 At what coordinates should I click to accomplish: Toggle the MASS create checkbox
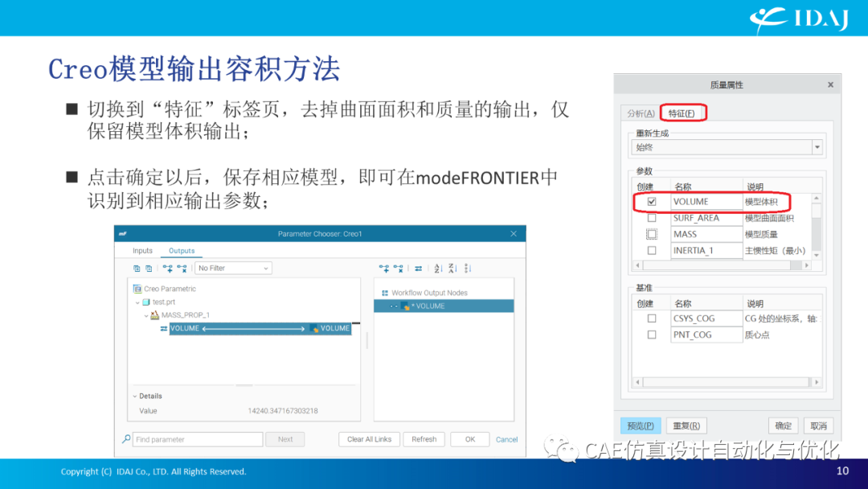pyautogui.click(x=652, y=234)
